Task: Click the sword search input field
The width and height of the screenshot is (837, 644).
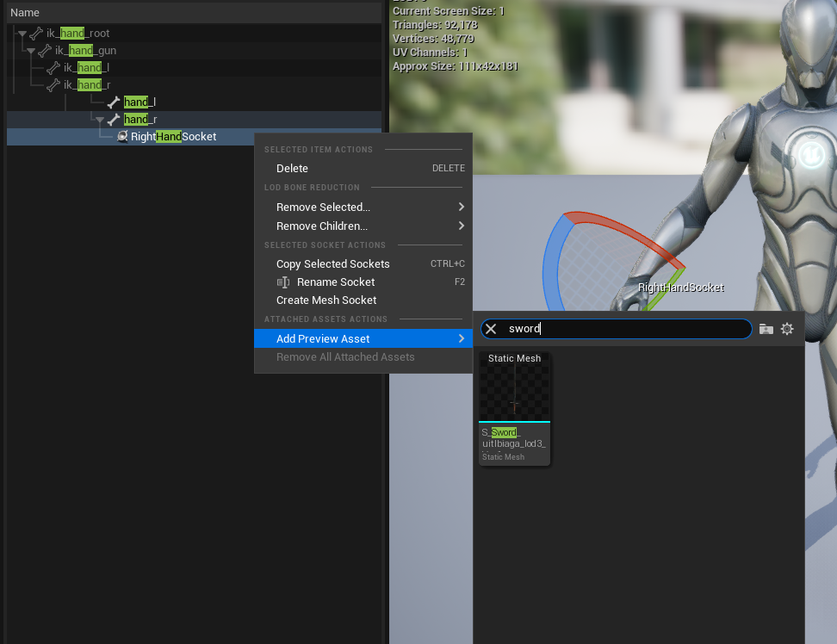Action: point(617,329)
